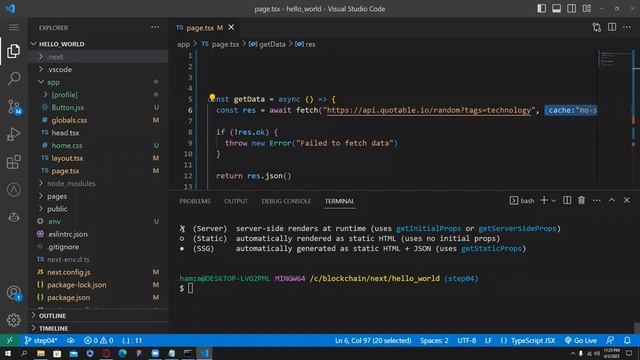Open the Run and Debug view
This screenshot has width=640, height=360.
[13, 134]
